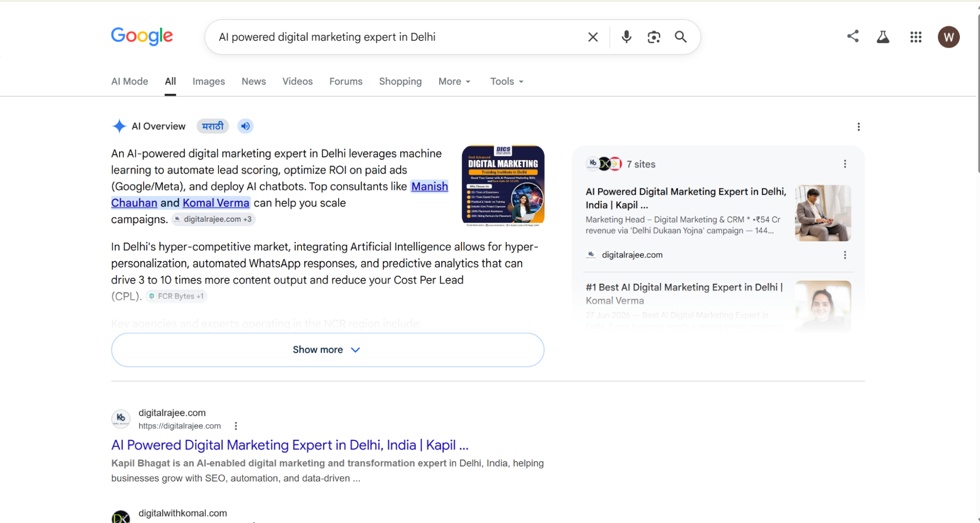Open the Digital Marketing institute thumbnail

coord(503,186)
